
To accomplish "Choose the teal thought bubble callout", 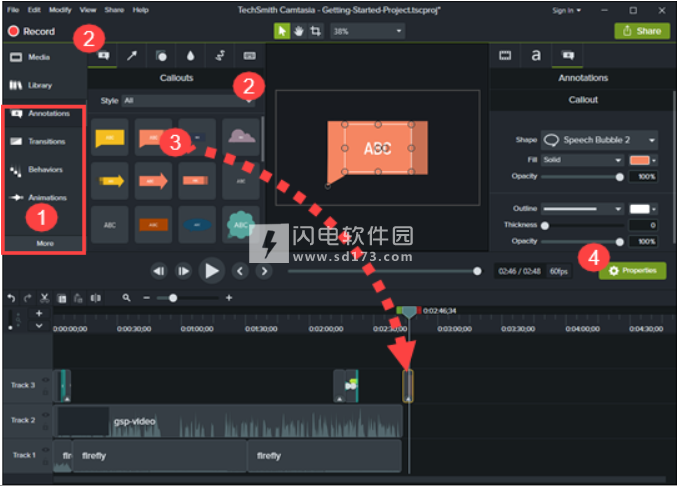I will pos(241,225).
